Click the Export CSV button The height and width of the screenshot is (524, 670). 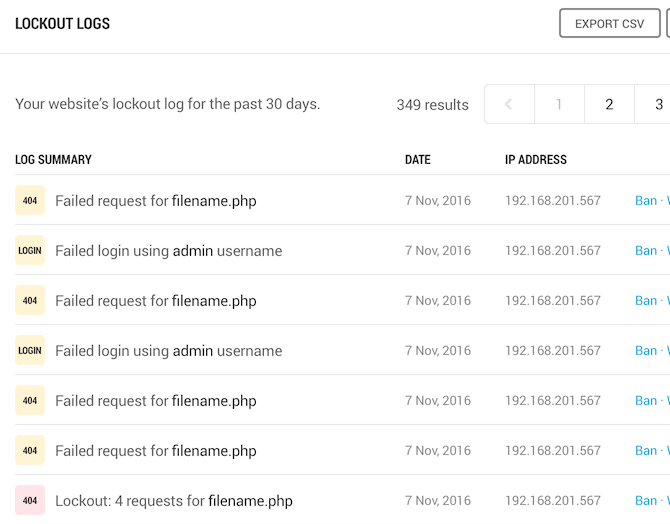click(610, 24)
